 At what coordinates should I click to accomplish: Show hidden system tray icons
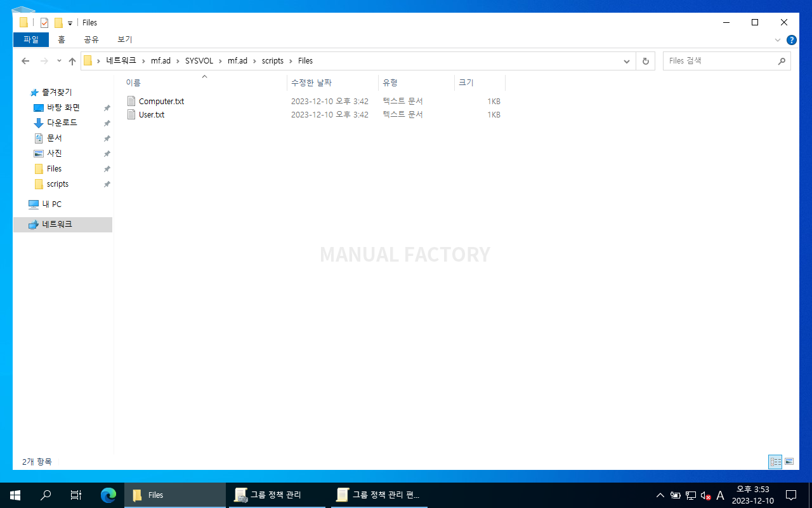[x=660, y=495]
